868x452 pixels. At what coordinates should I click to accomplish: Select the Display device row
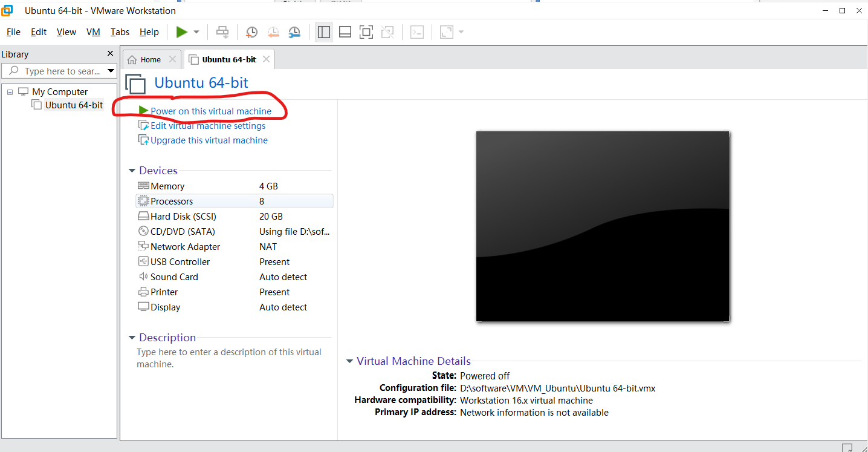click(x=235, y=307)
